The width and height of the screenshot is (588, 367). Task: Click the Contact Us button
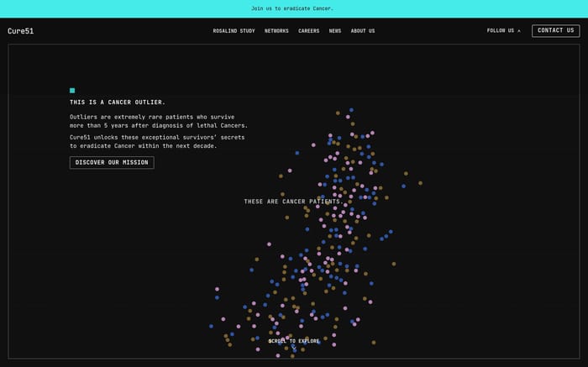pyautogui.click(x=556, y=31)
